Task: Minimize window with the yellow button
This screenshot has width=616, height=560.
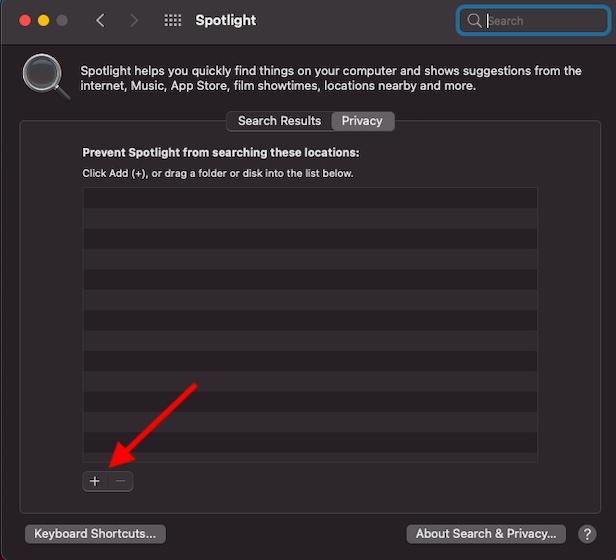Action: (44, 20)
